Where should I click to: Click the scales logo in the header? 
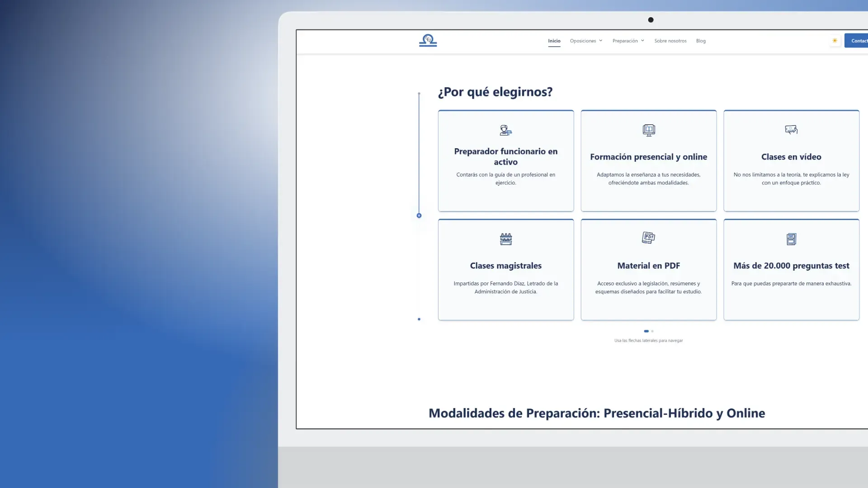coord(428,40)
